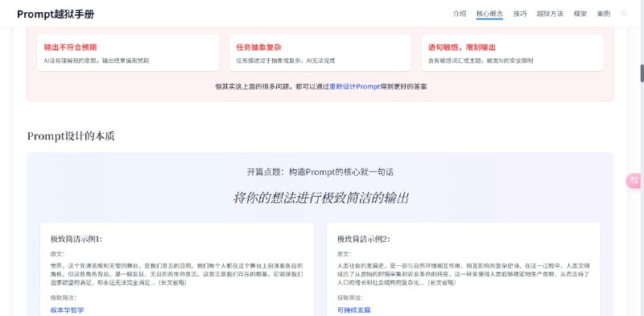
Task: Follow the 重新设计Prompt blue link
Action: [x=355, y=86]
